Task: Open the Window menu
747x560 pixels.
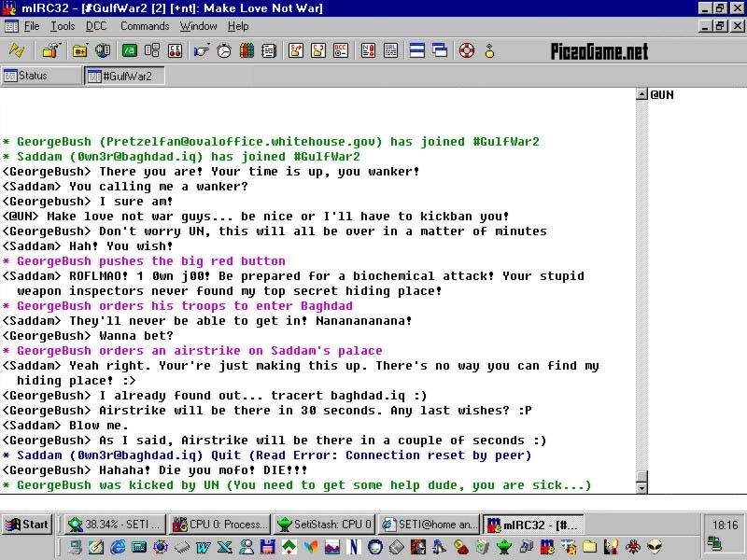Action: (198, 26)
